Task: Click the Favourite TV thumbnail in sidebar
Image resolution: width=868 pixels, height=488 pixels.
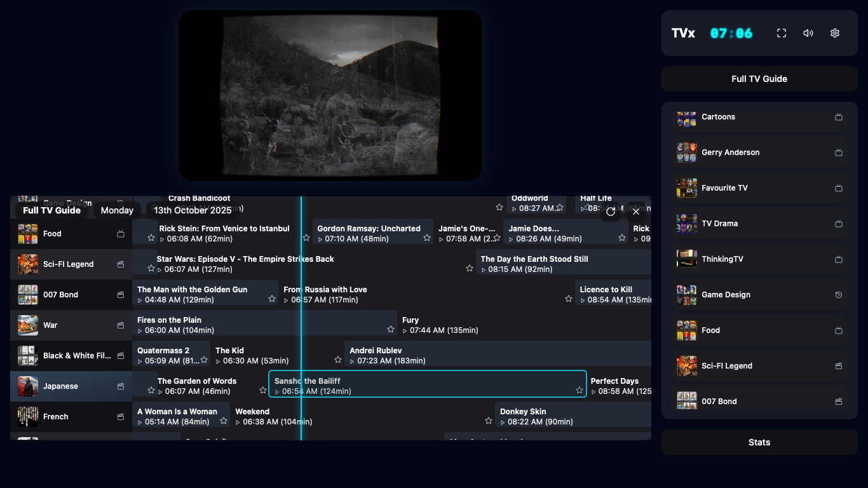Action: (x=687, y=188)
